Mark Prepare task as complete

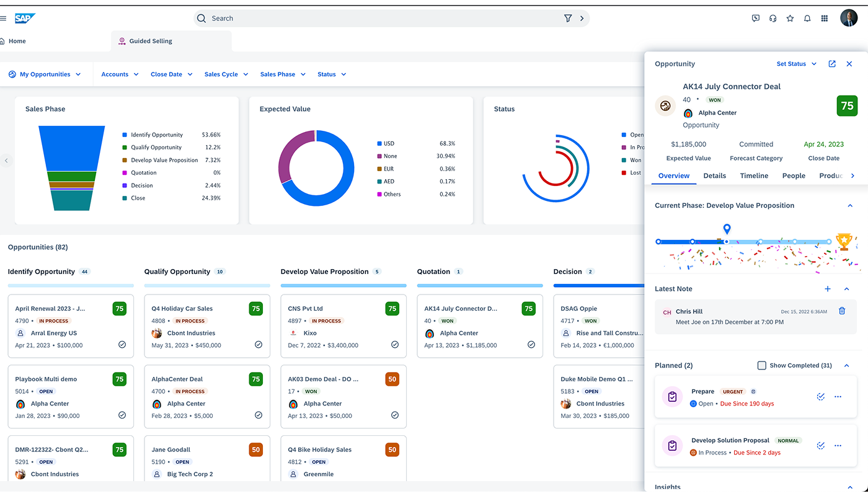(x=821, y=397)
